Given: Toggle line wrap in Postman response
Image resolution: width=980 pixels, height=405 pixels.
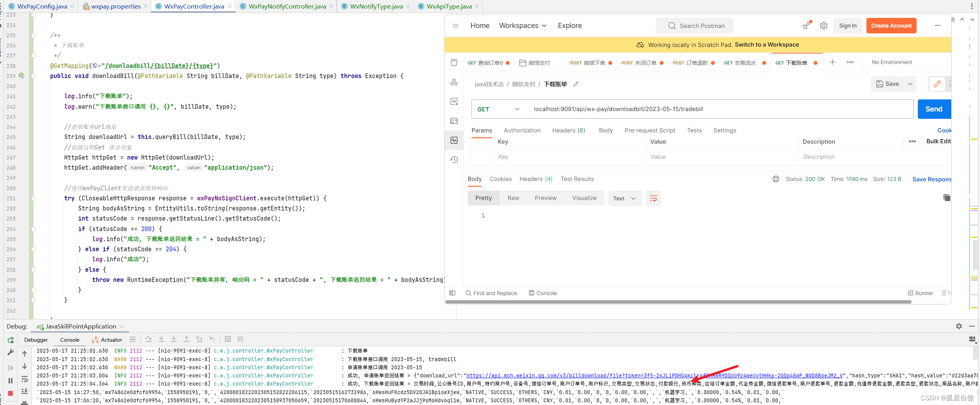Looking at the screenshot, I should tap(653, 198).
